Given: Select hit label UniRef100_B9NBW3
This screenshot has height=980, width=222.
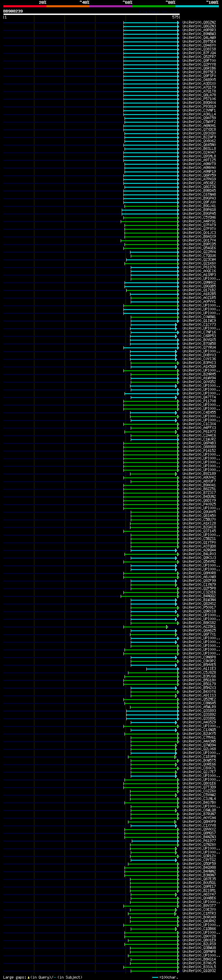Looking at the screenshot, I should coord(199,34).
